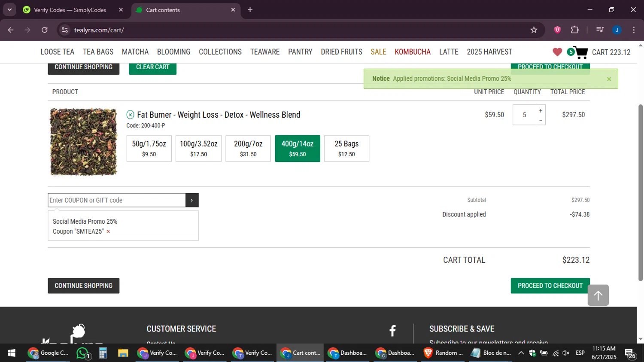This screenshot has height=362, width=644.
Task: Open SALE menu
Action: pyautogui.click(x=378, y=52)
